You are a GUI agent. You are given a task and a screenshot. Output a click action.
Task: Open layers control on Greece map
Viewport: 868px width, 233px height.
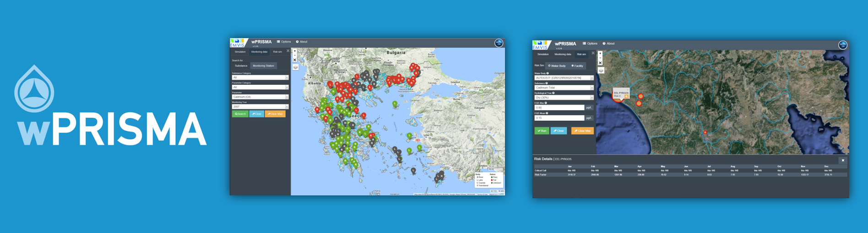point(296,67)
